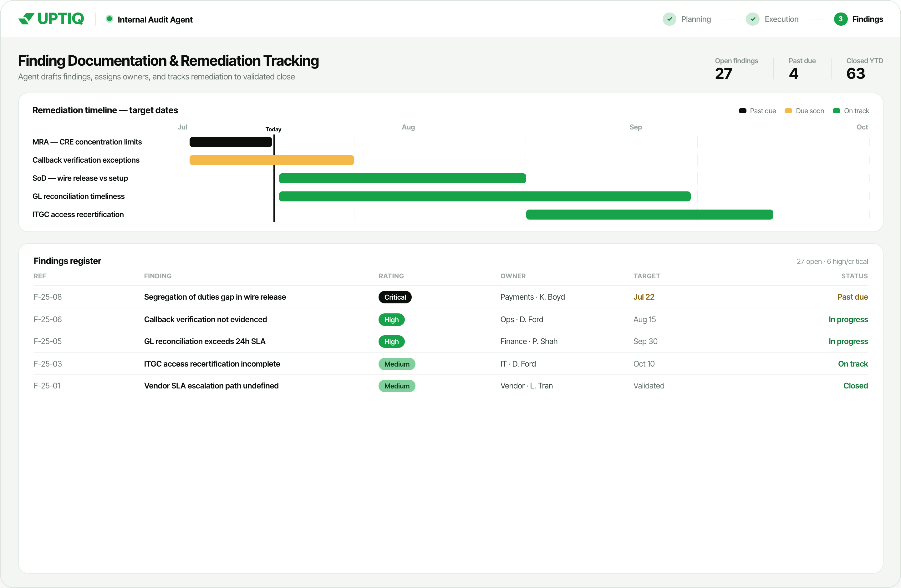Viewport: 901px width, 588px height.
Task: Click the SoD wire release timeline bar
Action: click(x=402, y=178)
